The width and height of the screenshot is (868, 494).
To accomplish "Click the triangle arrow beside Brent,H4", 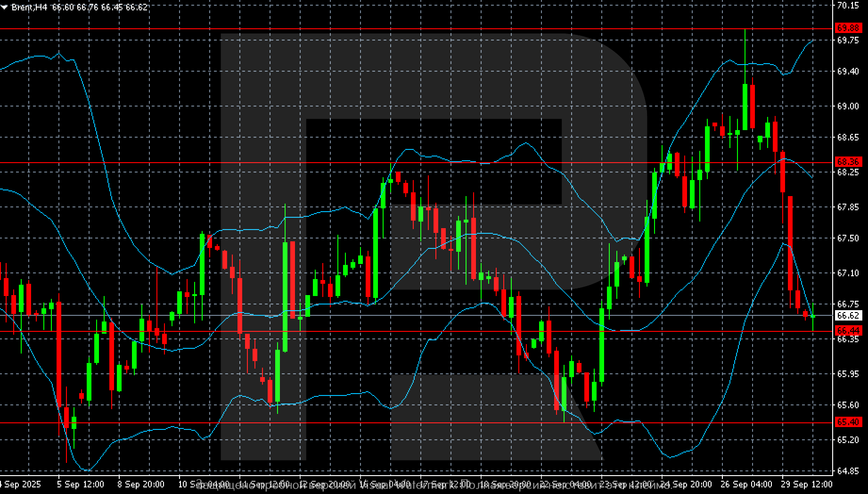I will (4, 8).
